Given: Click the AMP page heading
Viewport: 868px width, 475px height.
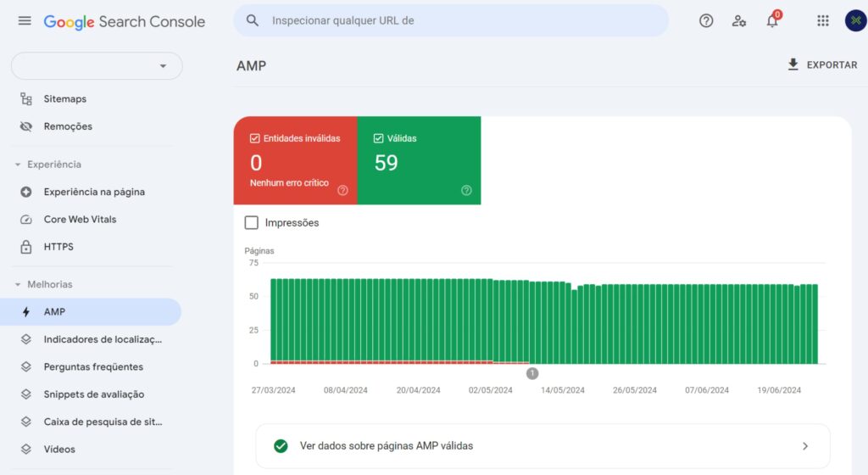Looking at the screenshot, I should [x=251, y=66].
